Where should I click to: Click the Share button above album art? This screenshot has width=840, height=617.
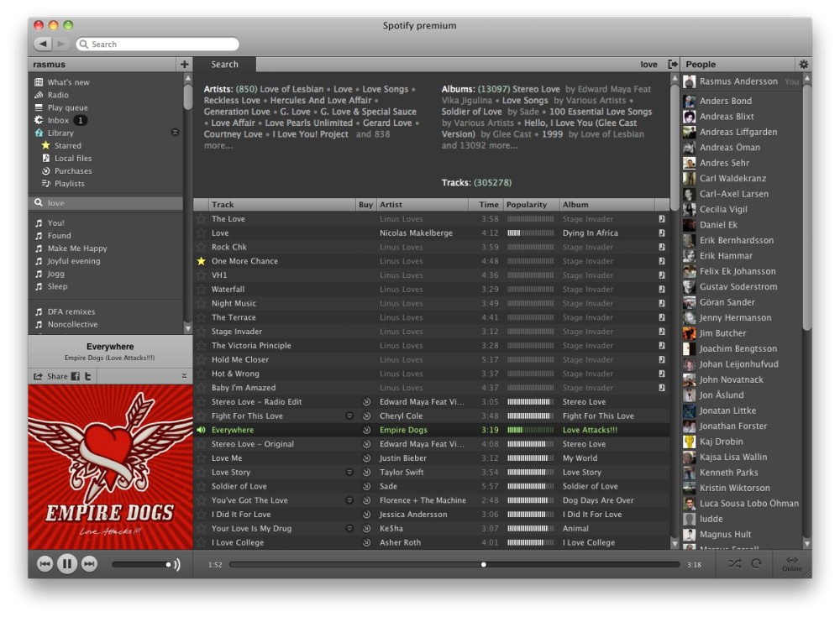[50, 376]
